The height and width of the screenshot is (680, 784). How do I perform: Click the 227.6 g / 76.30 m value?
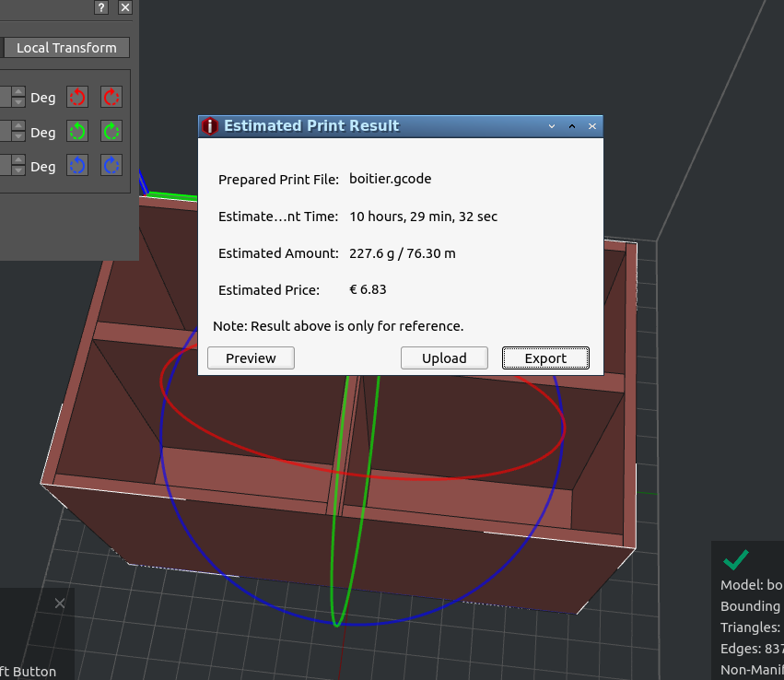[402, 253]
